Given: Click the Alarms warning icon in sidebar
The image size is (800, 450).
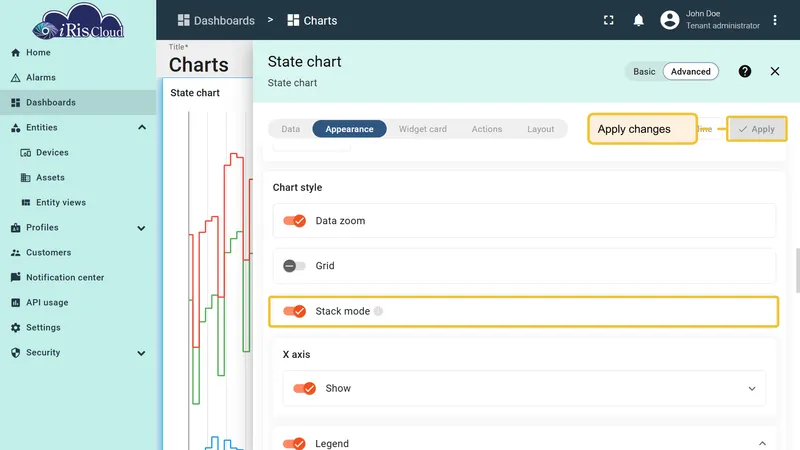Looking at the screenshot, I should [15, 78].
